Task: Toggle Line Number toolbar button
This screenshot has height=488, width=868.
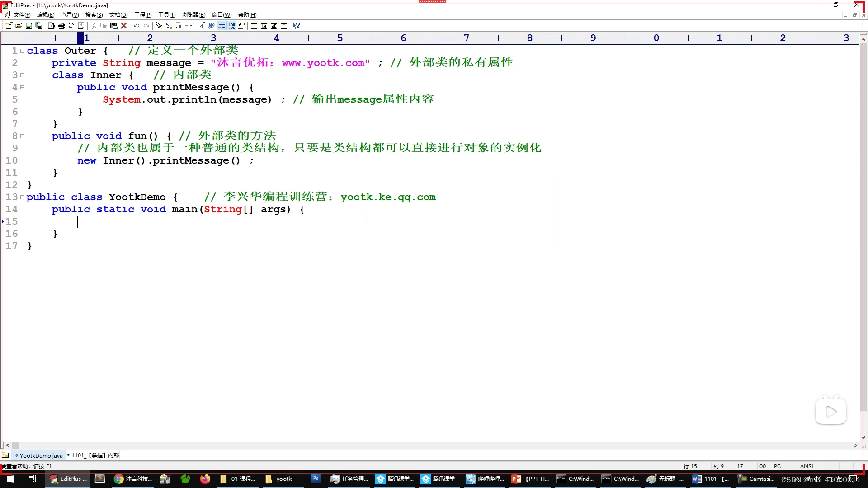Action: click(232, 26)
